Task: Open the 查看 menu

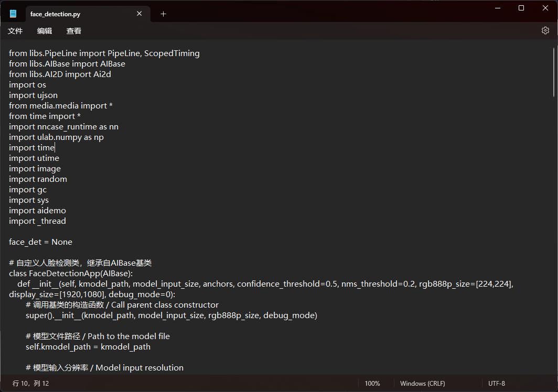Action: click(74, 31)
